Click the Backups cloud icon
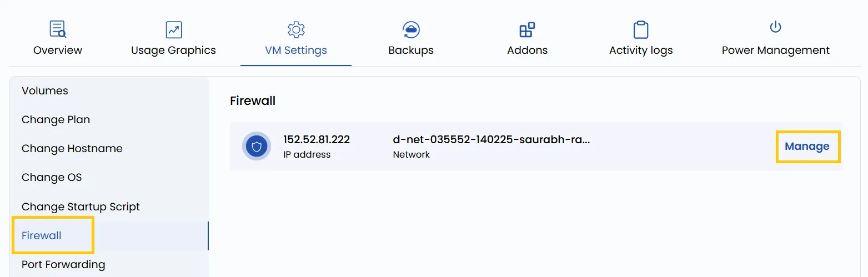868x277 pixels. [411, 29]
